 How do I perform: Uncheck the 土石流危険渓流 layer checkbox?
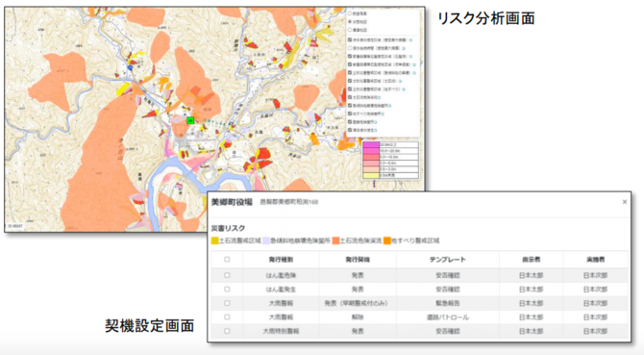pos(350,97)
